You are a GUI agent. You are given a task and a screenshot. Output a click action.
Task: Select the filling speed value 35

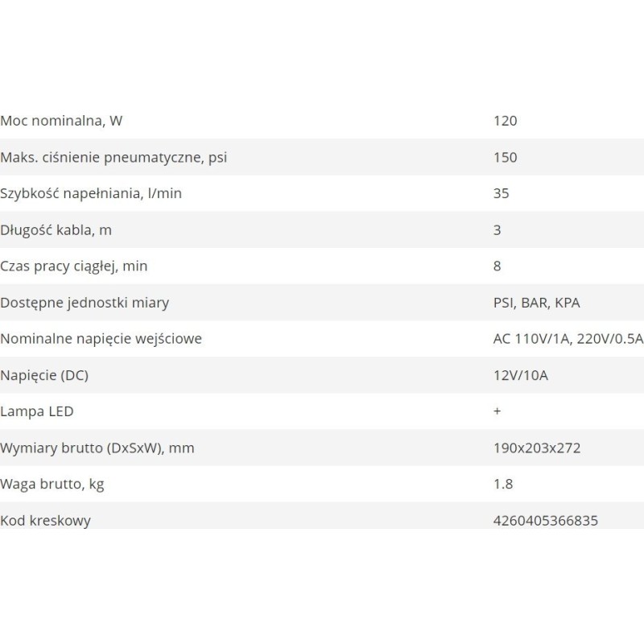point(501,194)
